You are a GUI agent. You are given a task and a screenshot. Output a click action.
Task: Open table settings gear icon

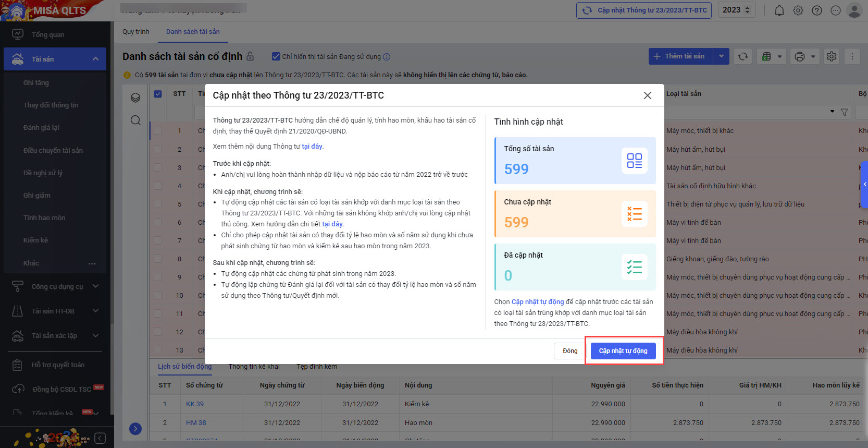pyautogui.click(x=832, y=56)
